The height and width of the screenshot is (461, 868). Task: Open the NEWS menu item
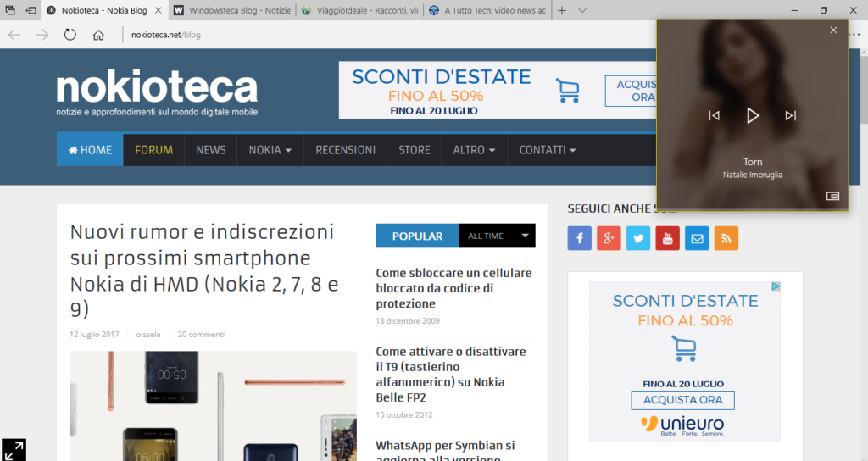coord(211,150)
